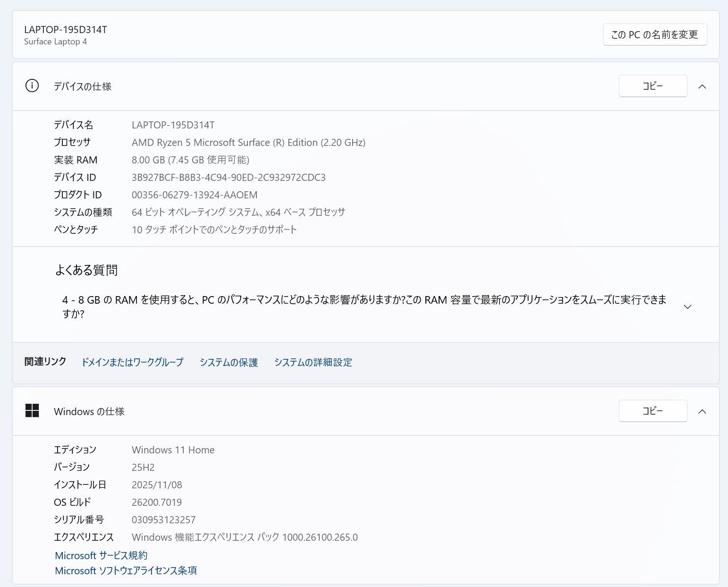728x587 pixels.
Task: Open Microsoft ソフトウェアライセンス条項 link
Action: (126, 570)
